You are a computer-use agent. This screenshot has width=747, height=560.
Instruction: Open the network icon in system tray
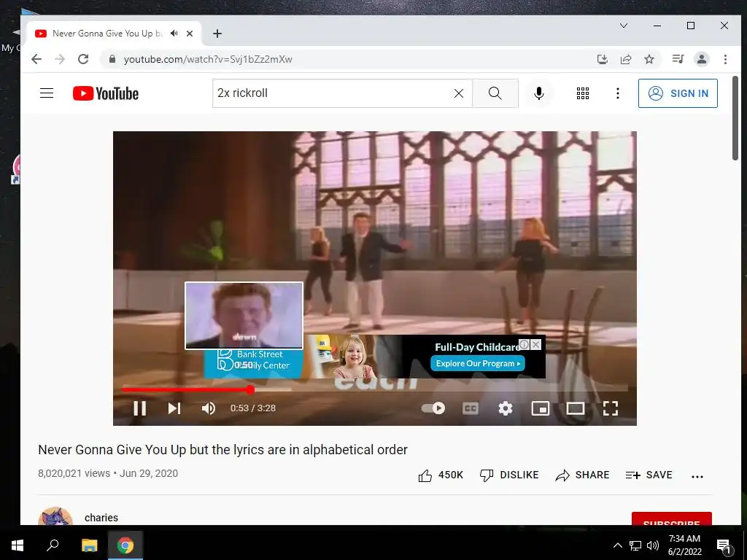635,545
